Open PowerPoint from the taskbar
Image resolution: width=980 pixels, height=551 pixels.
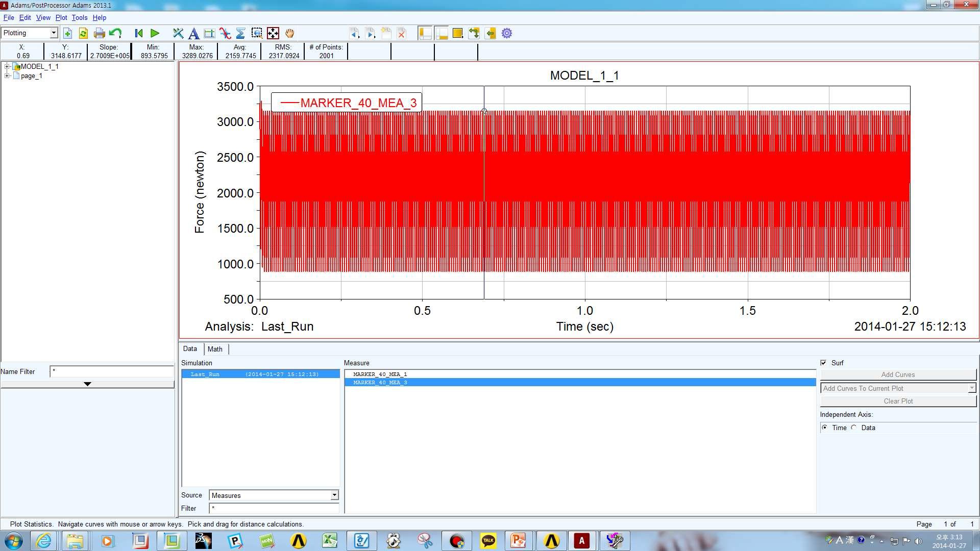[518, 541]
